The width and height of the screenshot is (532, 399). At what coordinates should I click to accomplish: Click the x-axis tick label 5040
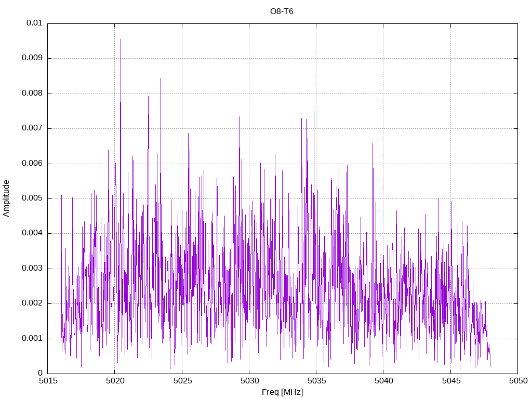[384, 381]
